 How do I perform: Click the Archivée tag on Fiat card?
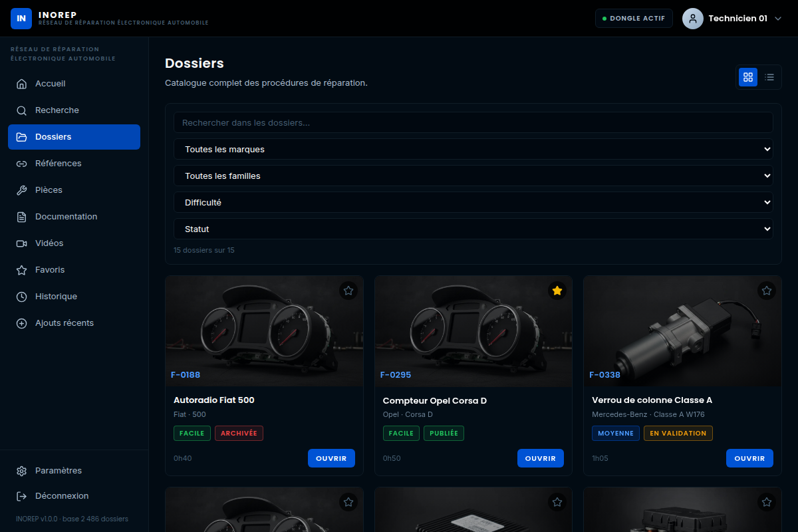tap(239, 433)
